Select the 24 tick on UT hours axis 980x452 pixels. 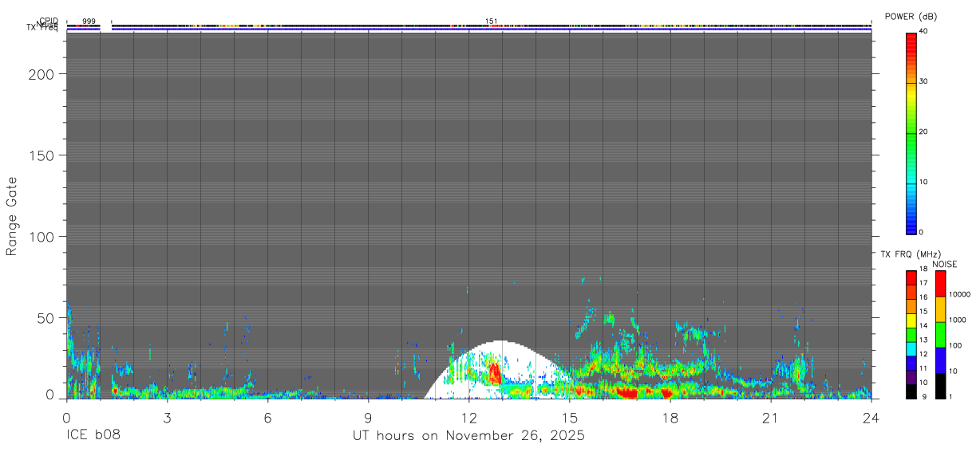coord(871,419)
